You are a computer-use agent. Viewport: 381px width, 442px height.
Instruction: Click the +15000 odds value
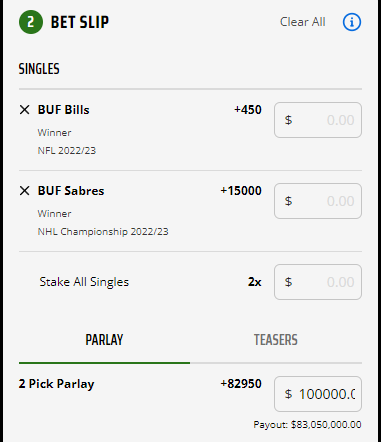tap(241, 191)
